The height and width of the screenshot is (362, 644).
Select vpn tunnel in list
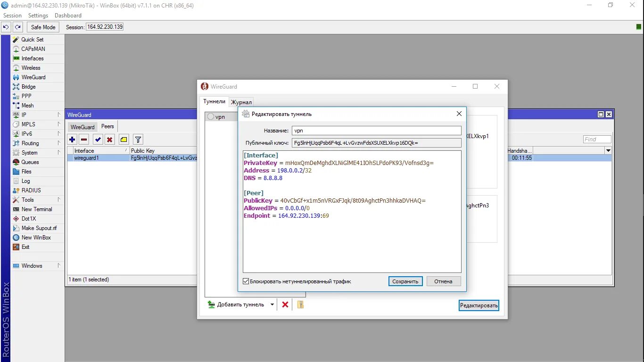[x=221, y=117]
